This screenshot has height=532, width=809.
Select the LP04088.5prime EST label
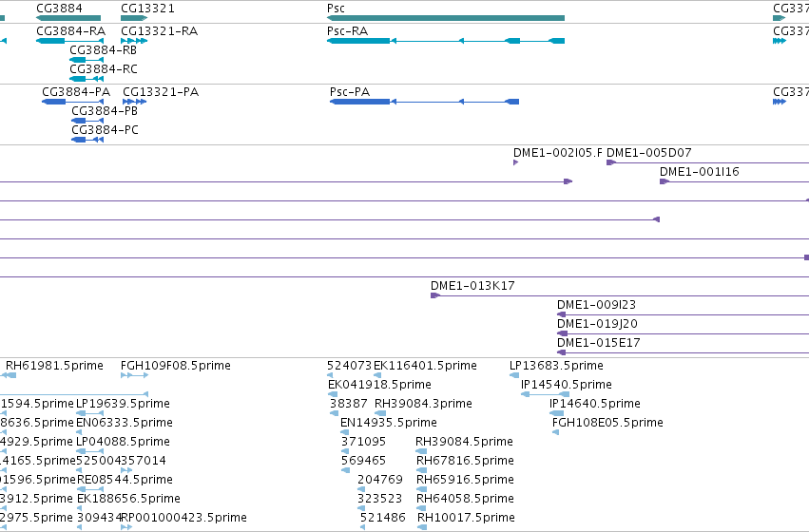coord(123,442)
